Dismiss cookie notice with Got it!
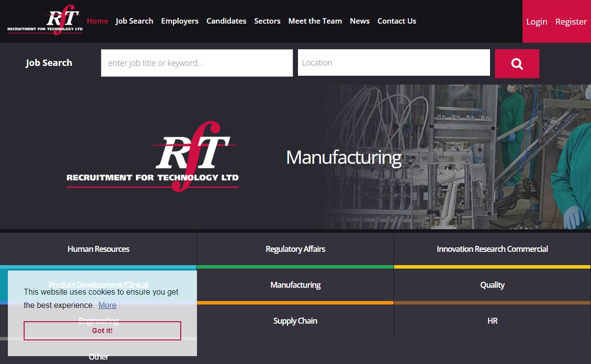 102,331
